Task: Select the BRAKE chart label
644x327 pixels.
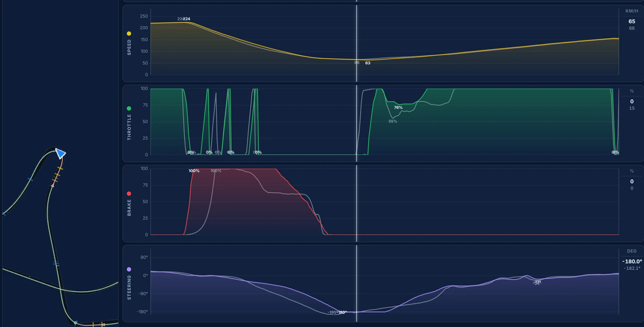Action: (x=129, y=208)
